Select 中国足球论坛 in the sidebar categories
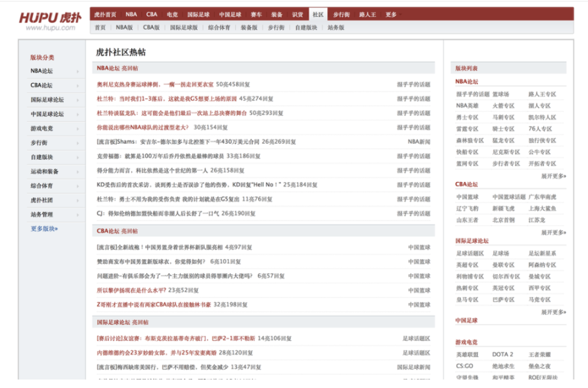This screenshot has width=588, height=388. [x=47, y=114]
